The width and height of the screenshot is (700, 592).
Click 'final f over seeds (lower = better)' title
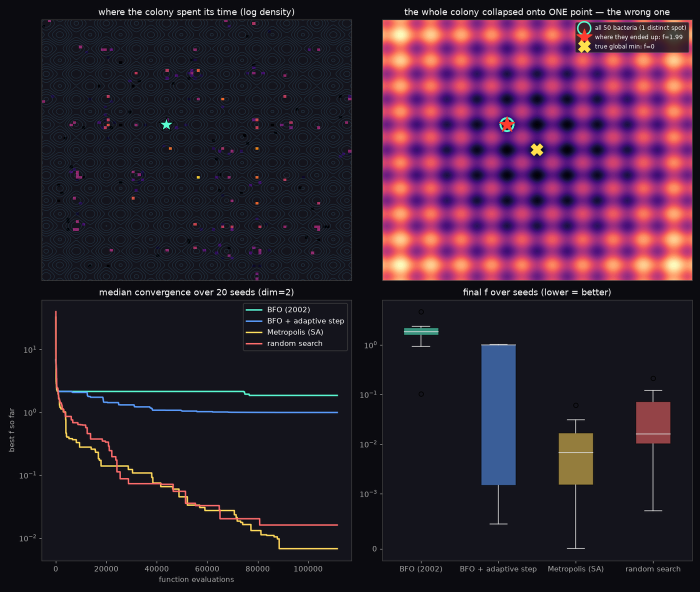(537, 292)
